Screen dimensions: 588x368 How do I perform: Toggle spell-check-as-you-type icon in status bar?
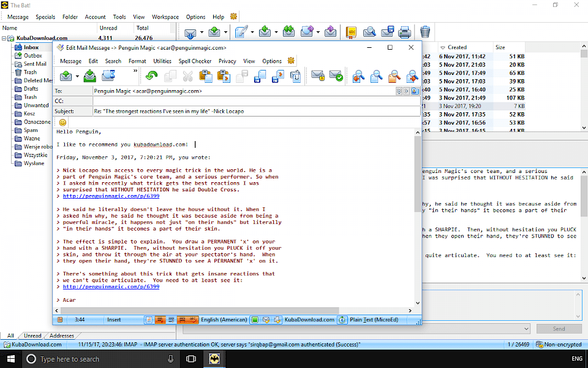point(193,320)
